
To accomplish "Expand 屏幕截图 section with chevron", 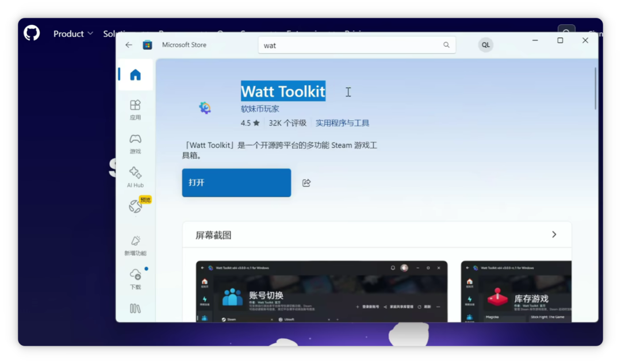I will click(x=554, y=235).
